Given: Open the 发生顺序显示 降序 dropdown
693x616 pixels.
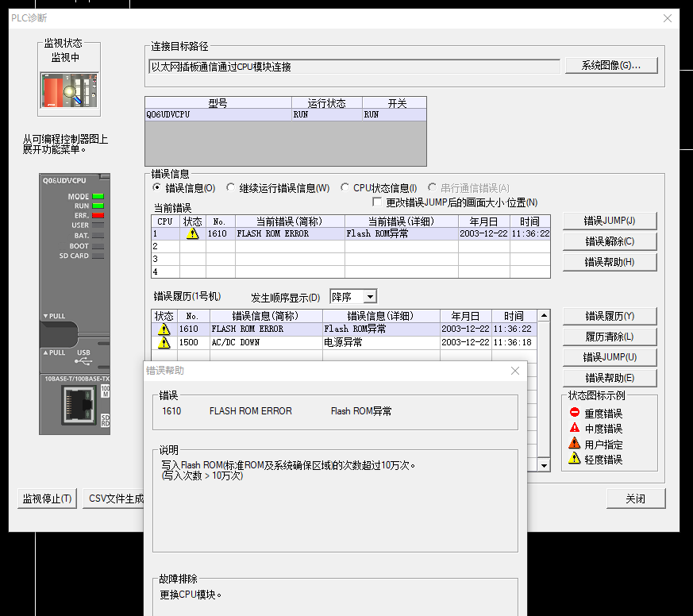Looking at the screenshot, I should pos(369,297).
